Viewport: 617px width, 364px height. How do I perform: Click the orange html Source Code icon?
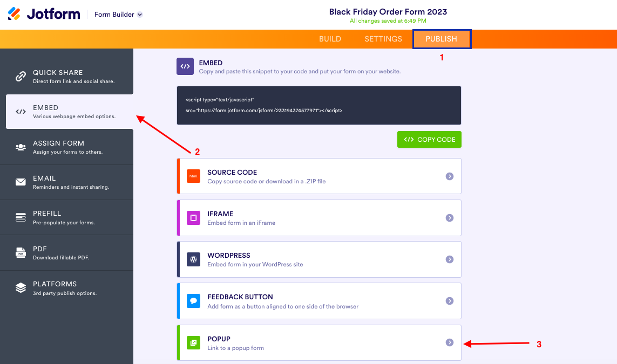193,176
